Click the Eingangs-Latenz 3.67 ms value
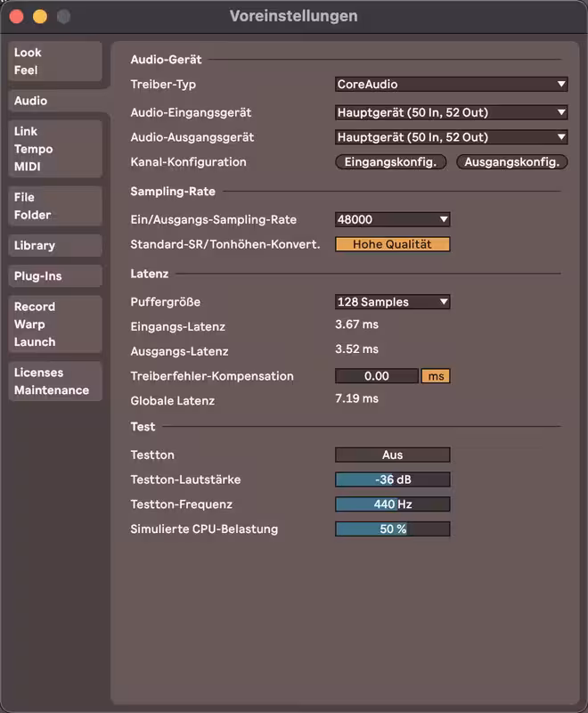The width and height of the screenshot is (588, 713). point(356,324)
